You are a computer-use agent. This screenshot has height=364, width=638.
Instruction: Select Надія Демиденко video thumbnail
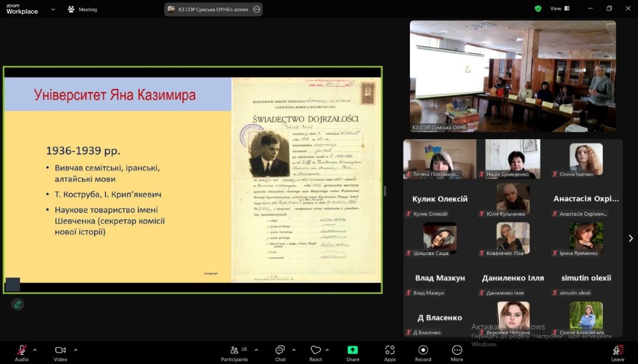513,158
